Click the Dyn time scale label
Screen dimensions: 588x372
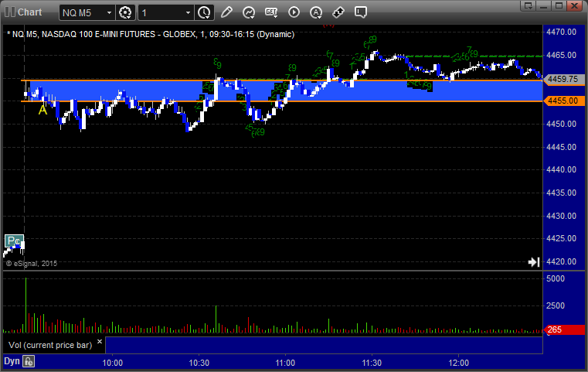point(12,361)
